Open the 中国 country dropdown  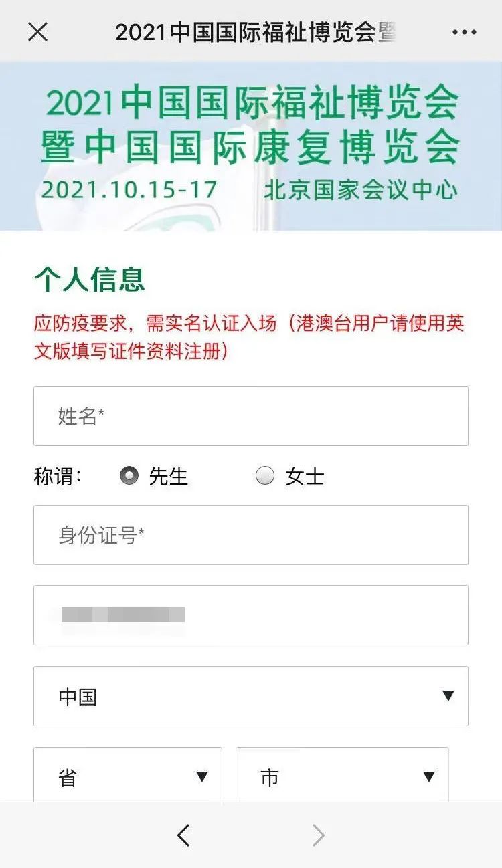click(250, 696)
